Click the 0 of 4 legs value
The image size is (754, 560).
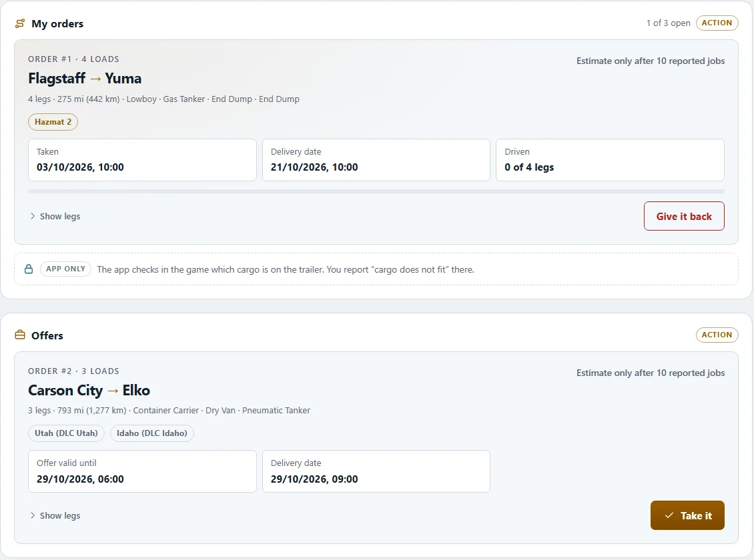(x=529, y=167)
